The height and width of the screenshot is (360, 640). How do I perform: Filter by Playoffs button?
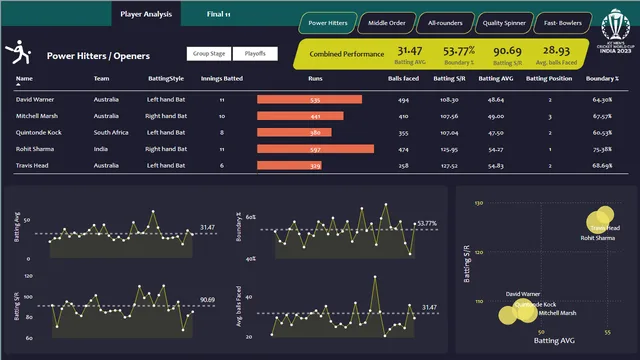255,53
